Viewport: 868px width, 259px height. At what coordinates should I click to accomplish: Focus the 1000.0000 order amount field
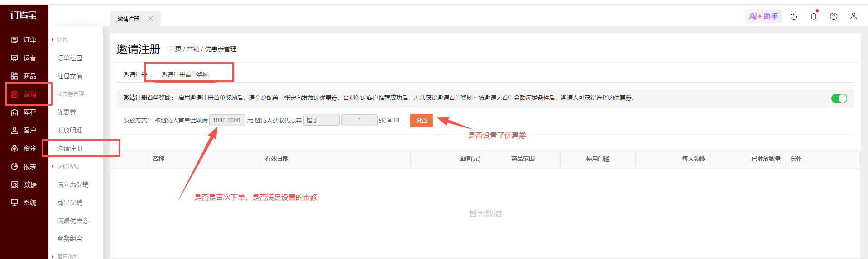227,120
